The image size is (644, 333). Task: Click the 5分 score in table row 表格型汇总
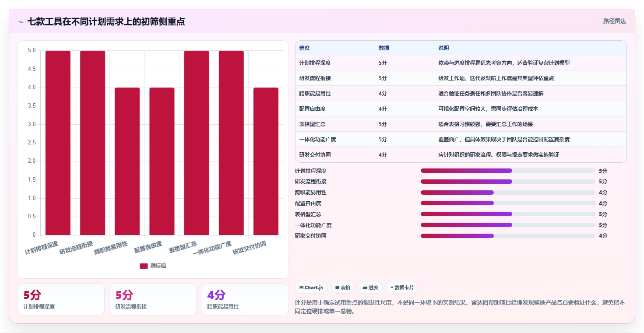[x=383, y=124]
